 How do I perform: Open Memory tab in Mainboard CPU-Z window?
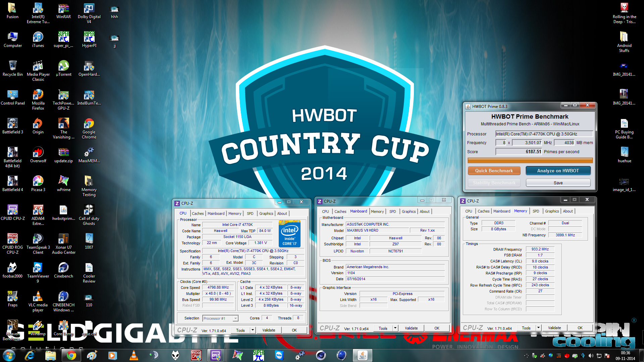377,212
